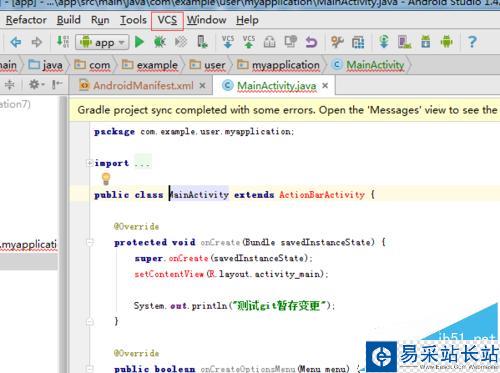The image size is (500, 373).
Task: Open the Project Structure icon
Action: pos(358,42)
